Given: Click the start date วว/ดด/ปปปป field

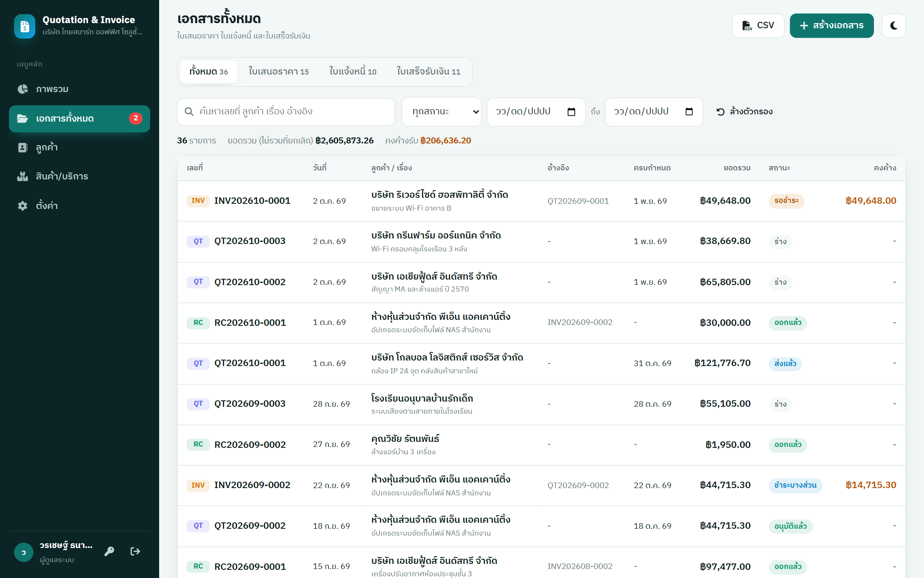Looking at the screenshot, I should click(x=536, y=112).
